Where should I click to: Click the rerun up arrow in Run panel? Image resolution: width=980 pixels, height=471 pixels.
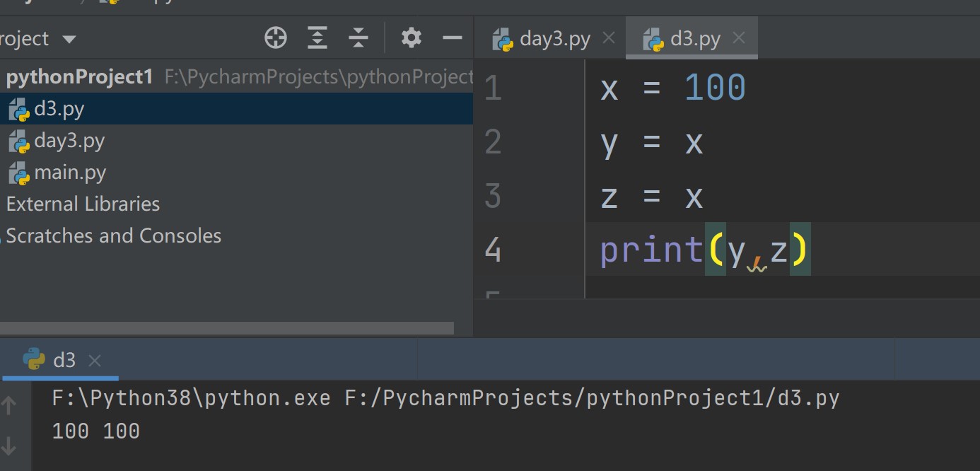(9, 405)
